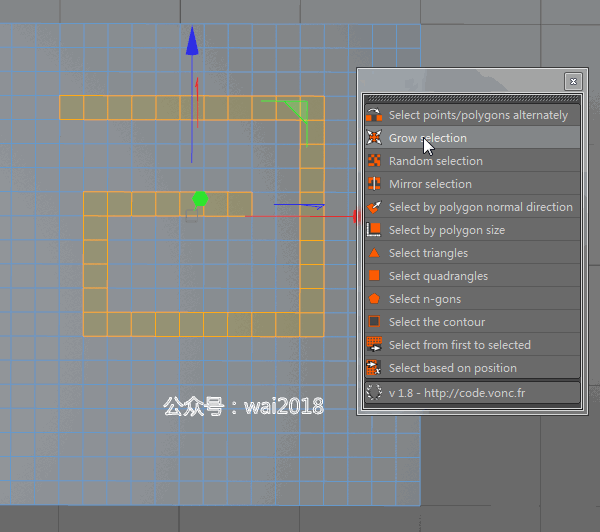Choose Select the contour menu entry
Image resolution: width=600 pixels, height=532 pixels.
[473, 321]
